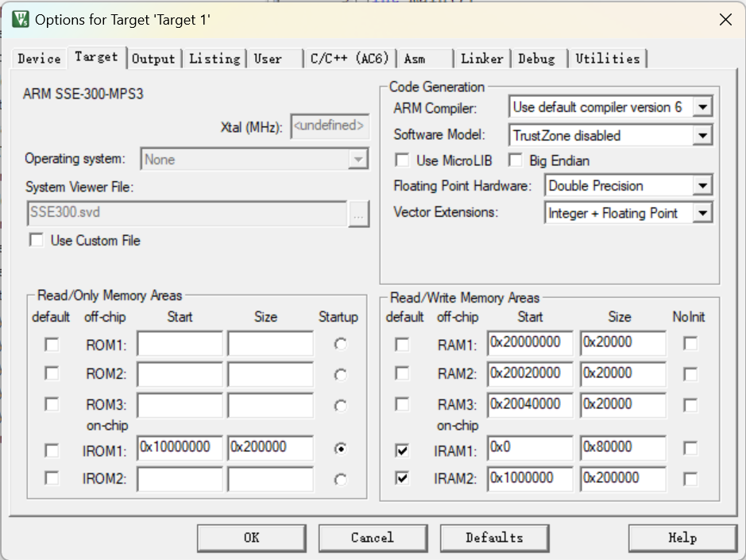The width and height of the screenshot is (746, 560).
Task: Open the Asm tab
Action: tap(425, 59)
